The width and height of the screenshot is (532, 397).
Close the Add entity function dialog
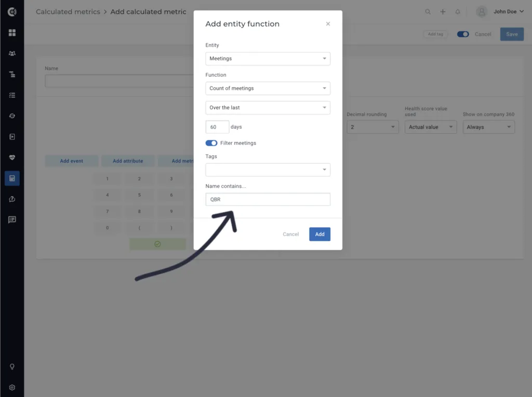point(328,24)
